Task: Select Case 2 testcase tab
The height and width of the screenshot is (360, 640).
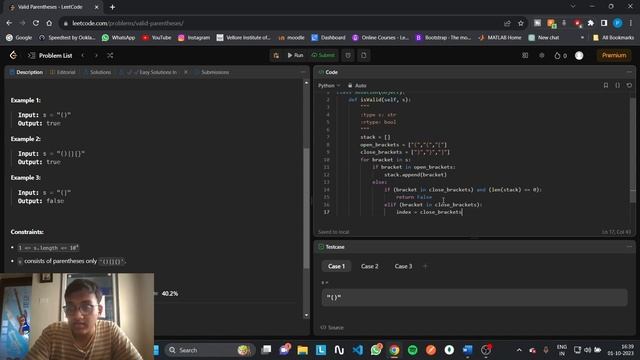Action: (369, 266)
